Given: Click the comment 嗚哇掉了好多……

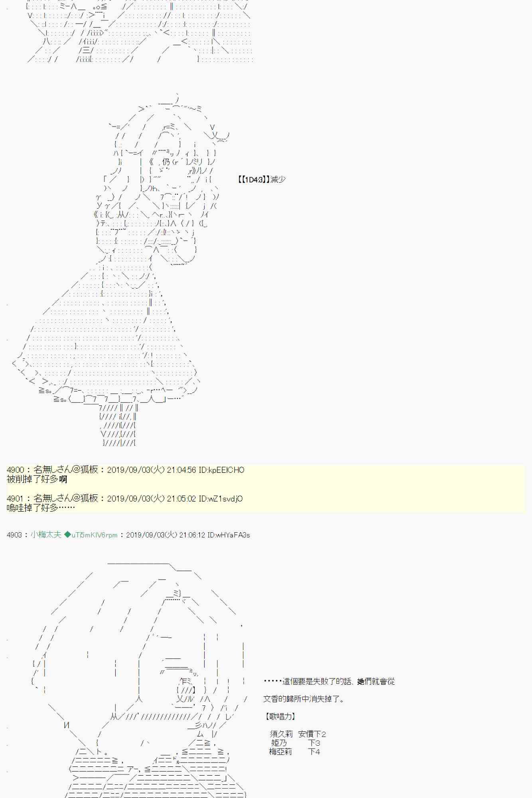Looking at the screenshot, I should click(41, 508).
